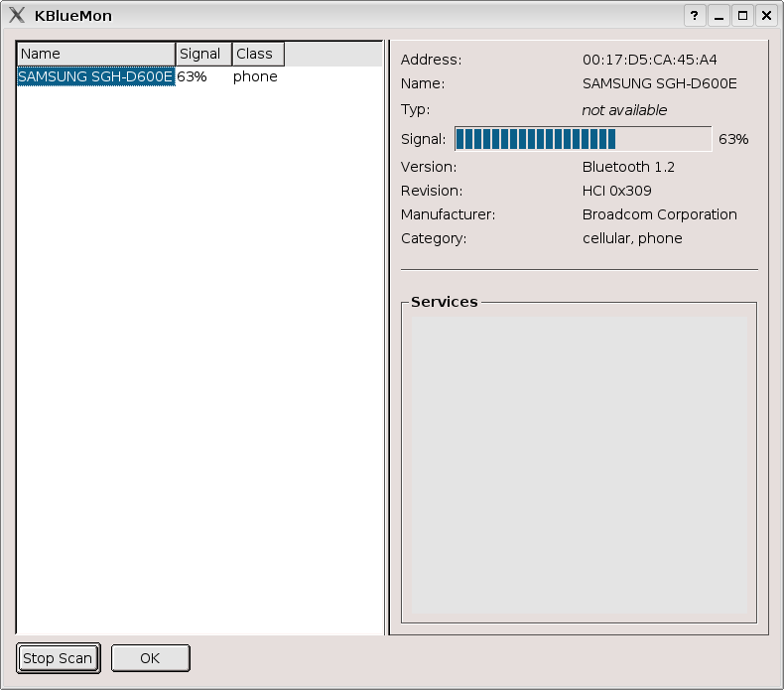The width and height of the screenshot is (784, 690).
Task: Click the 63% signal cell in device list
Action: tap(192, 76)
